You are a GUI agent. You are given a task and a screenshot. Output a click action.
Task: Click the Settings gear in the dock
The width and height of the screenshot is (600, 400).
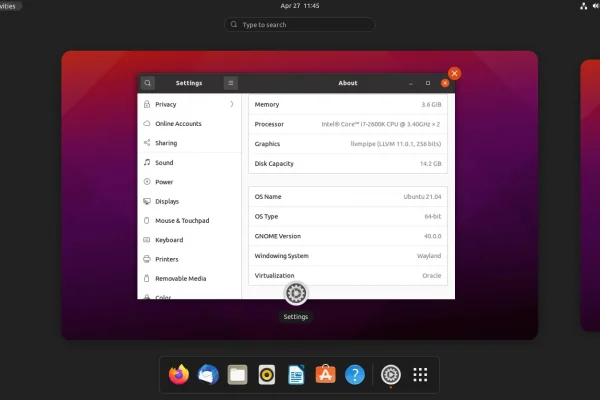pos(391,374)
